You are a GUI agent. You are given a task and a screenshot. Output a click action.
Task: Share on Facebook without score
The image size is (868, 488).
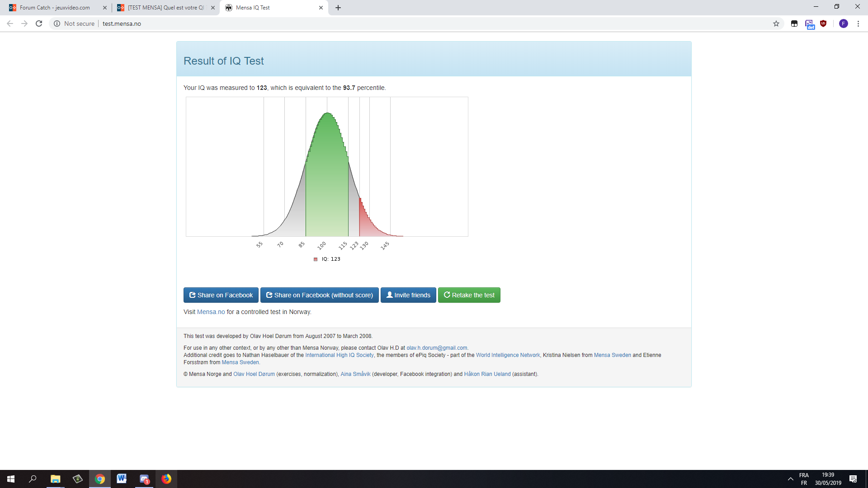tap(319, 295)
